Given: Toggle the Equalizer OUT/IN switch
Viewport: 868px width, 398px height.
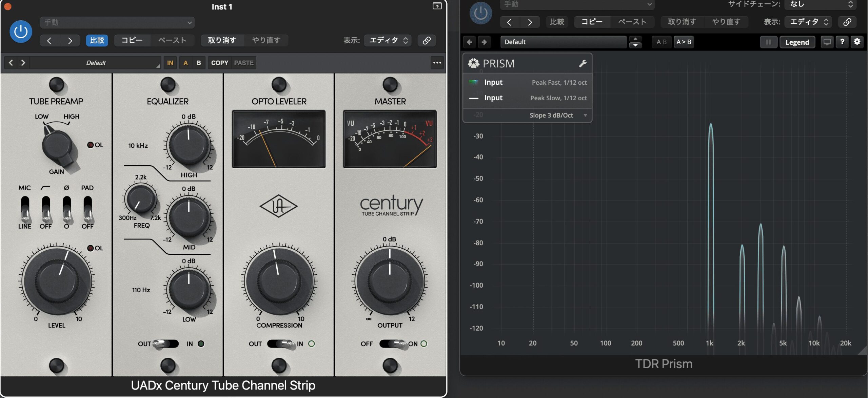Looking at the screenshot, I should [x=165, y=344].
